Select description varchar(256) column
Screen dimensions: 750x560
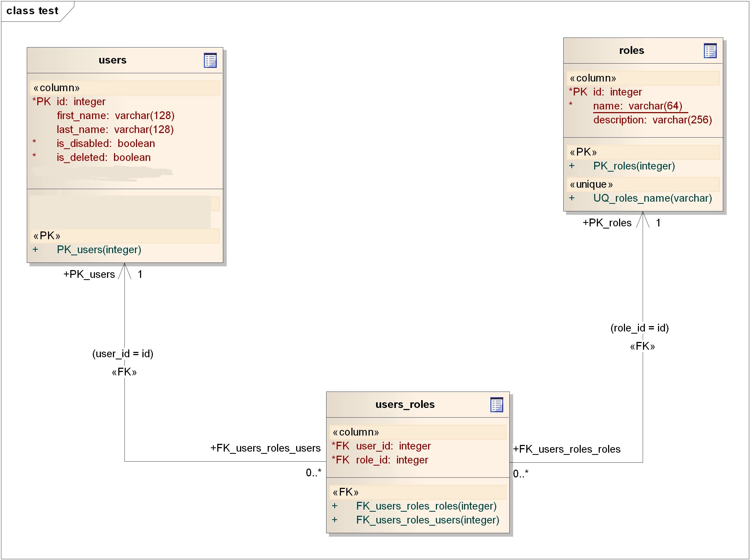click(x=652, y=120)
